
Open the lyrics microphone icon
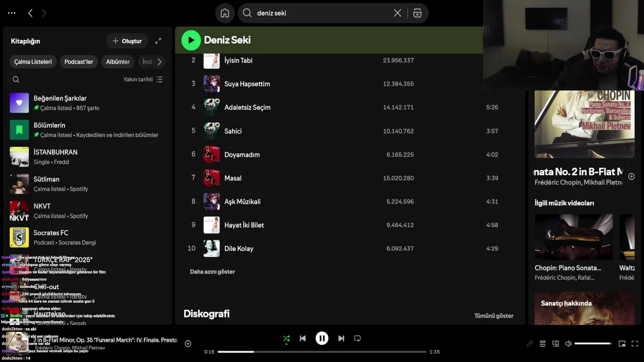point(530,344)
